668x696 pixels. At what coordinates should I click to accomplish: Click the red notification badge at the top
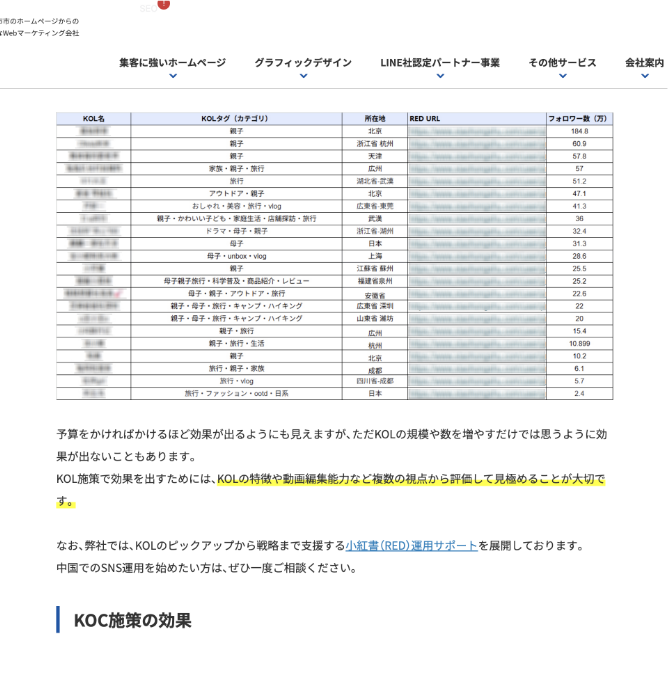click(x=164, y=4)
